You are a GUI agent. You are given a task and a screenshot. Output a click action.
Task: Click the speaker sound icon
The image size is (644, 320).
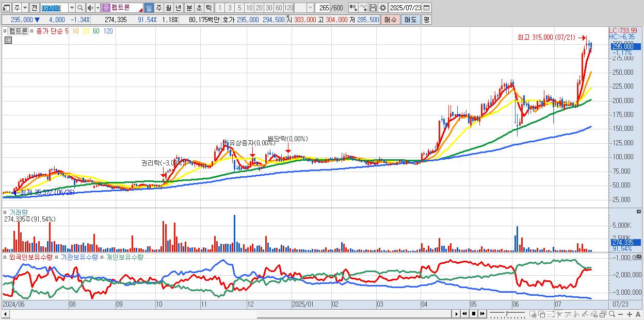pos(90,8)
